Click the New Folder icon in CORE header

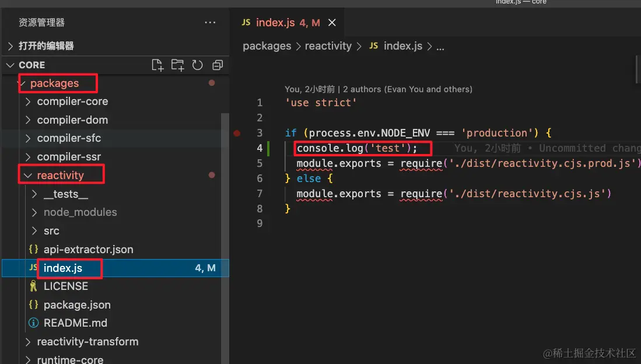[x=177, y=65]
